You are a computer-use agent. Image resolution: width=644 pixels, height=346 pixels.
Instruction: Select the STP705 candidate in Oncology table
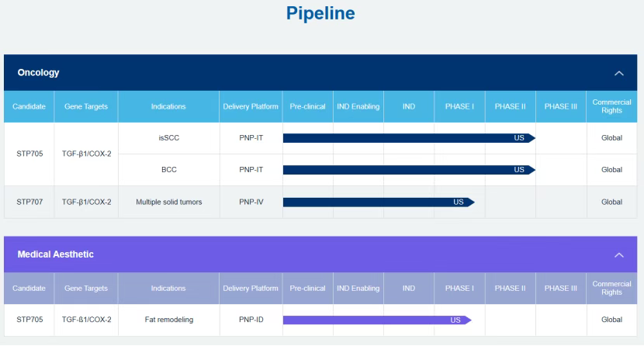pos(28,154)
